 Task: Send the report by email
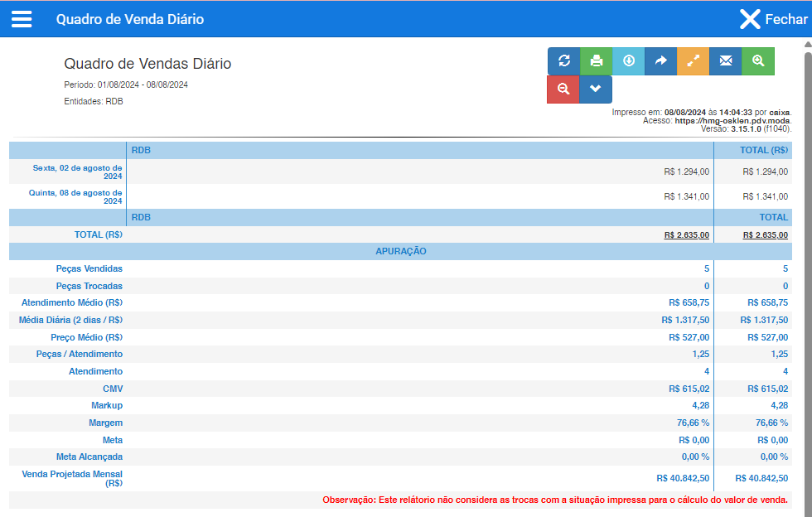click(725, 61)
